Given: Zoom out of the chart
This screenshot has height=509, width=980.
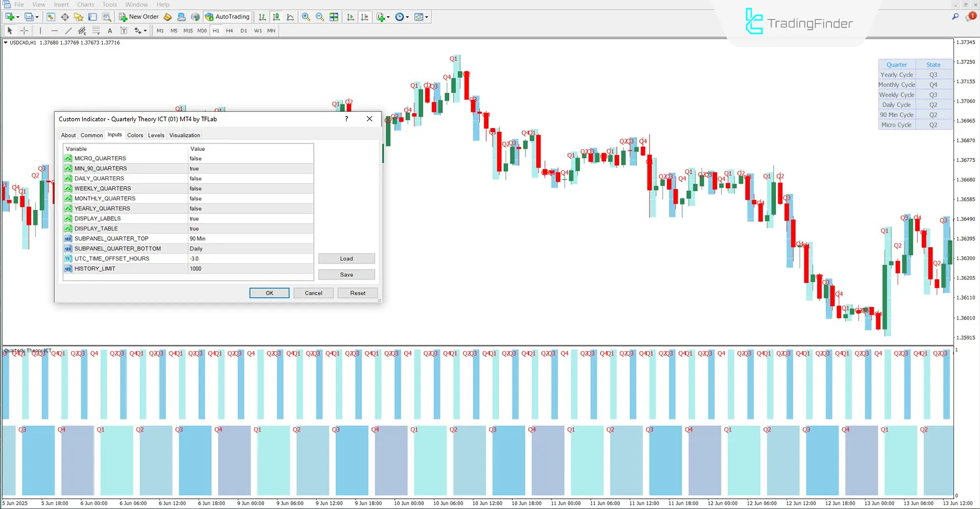Looking at the screenshot, I should [x=320, y=17].
